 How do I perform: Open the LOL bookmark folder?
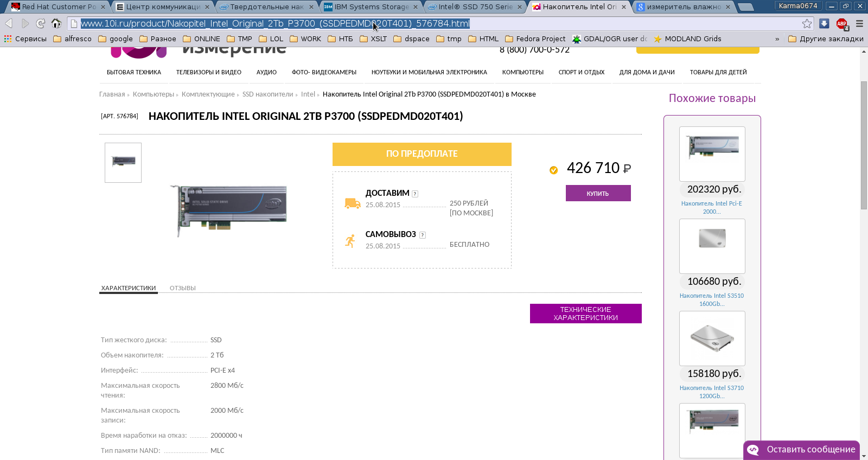pos(271,39)
